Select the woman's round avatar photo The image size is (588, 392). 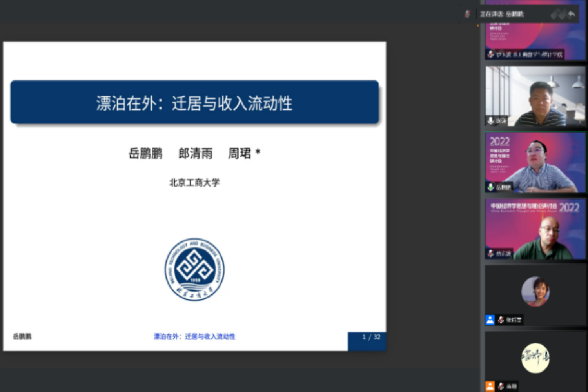pos(535,291)
